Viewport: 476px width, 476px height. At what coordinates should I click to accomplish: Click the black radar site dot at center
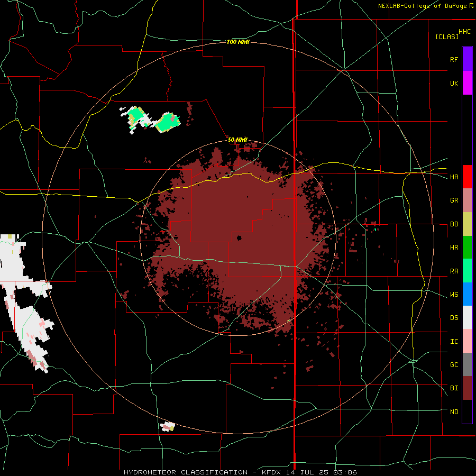tap(239, 237)
